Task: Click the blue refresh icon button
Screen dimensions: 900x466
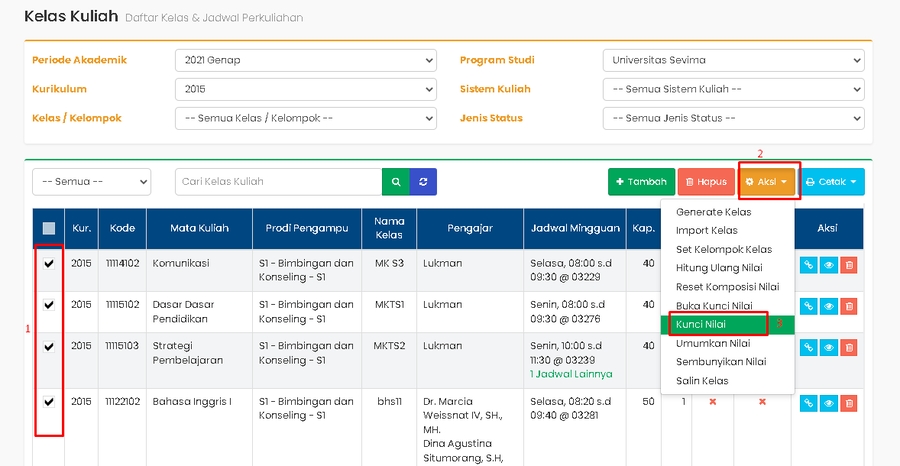Action: [x=423, y=182]
